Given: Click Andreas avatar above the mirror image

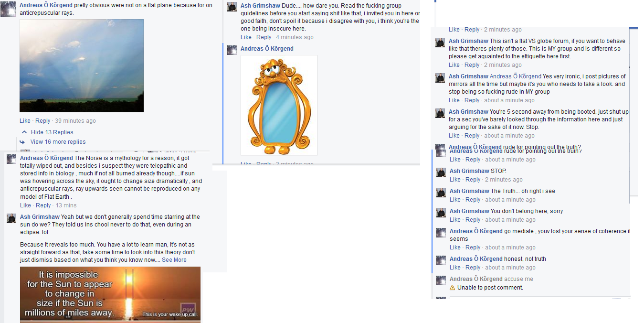Looking at the screenshot, I should [x=232, y=50].
